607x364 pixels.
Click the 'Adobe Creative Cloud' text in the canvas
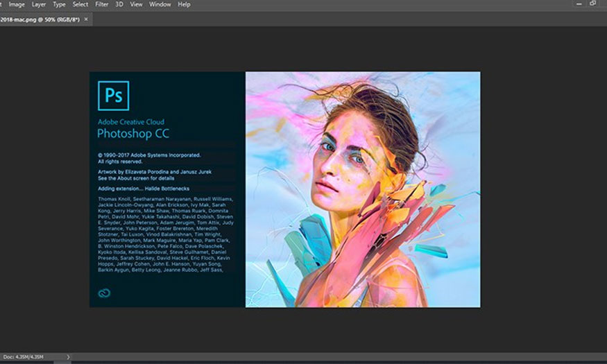click(131, 122)
